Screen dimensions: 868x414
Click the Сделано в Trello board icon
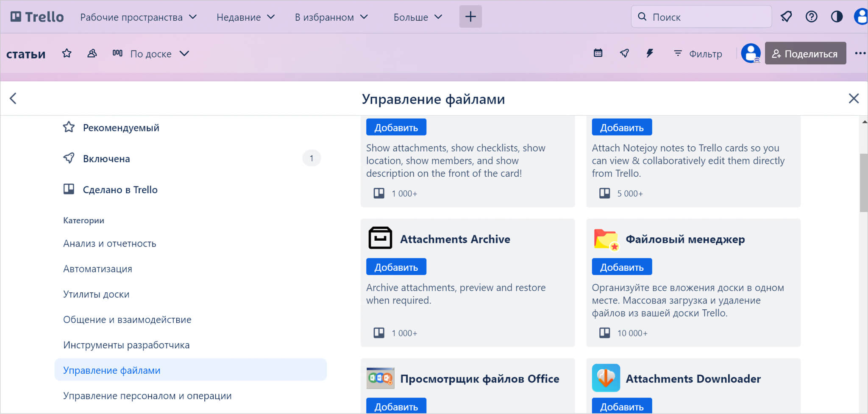(69, 189)
